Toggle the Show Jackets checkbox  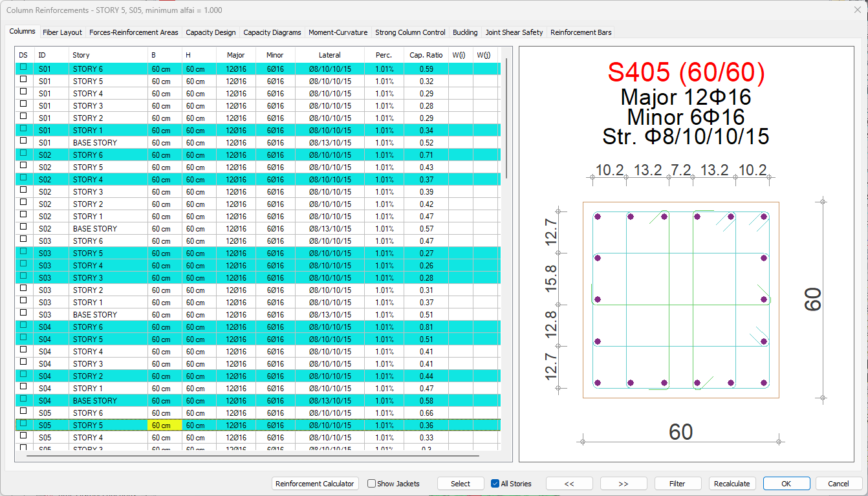372,484
